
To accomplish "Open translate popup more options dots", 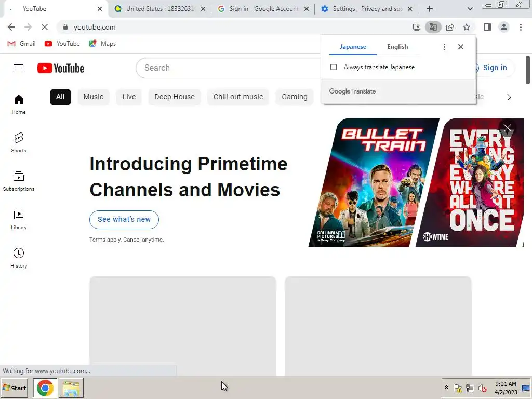I will coord(444,47).
